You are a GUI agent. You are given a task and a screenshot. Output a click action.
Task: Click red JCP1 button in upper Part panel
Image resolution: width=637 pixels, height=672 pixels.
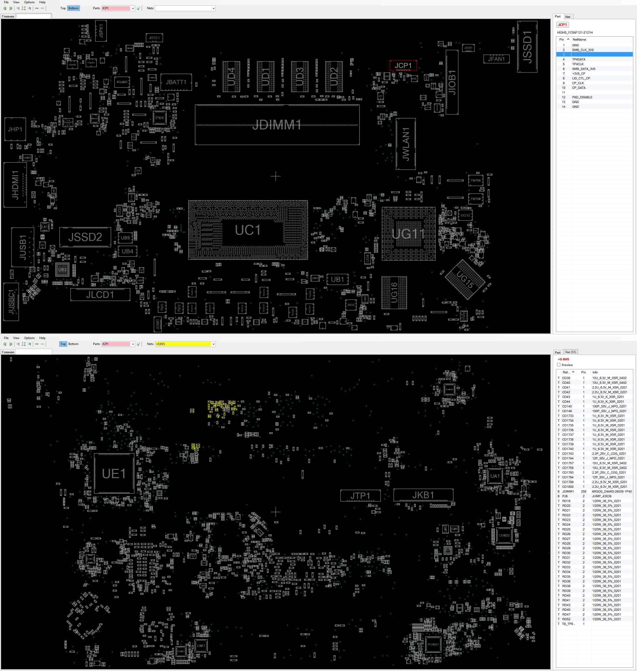pyautogui.click(x=562, y=24)
